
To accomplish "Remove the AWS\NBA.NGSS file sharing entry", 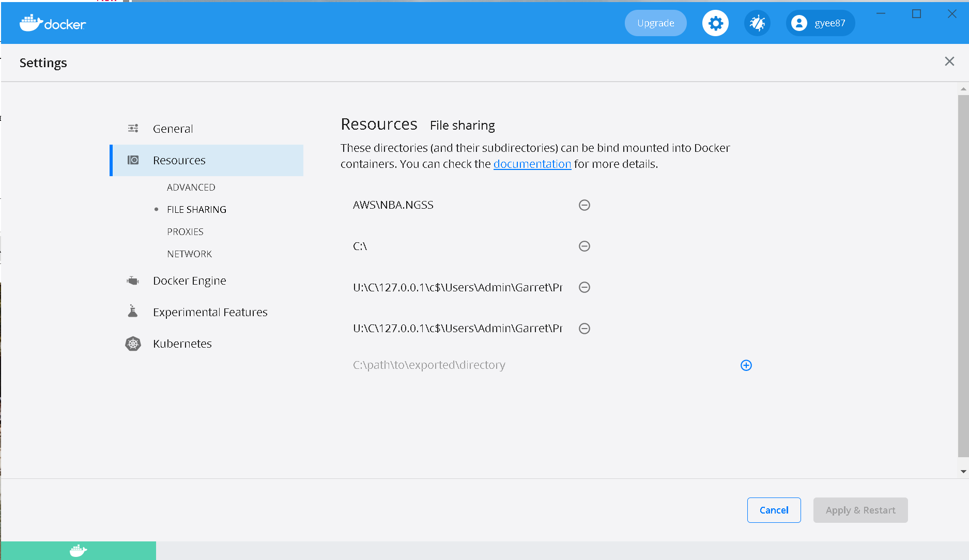I will [x=584, y=205].
